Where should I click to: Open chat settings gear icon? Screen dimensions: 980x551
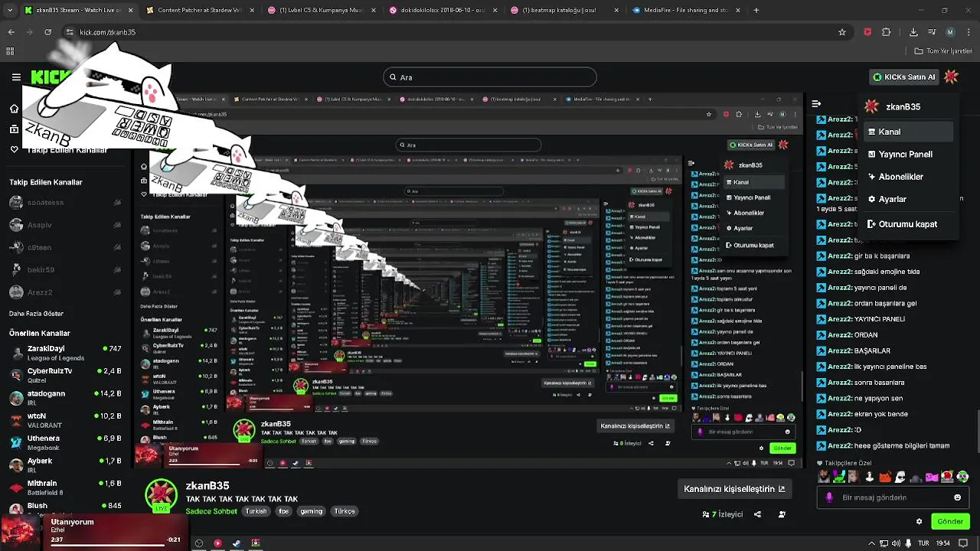(920, 522)
